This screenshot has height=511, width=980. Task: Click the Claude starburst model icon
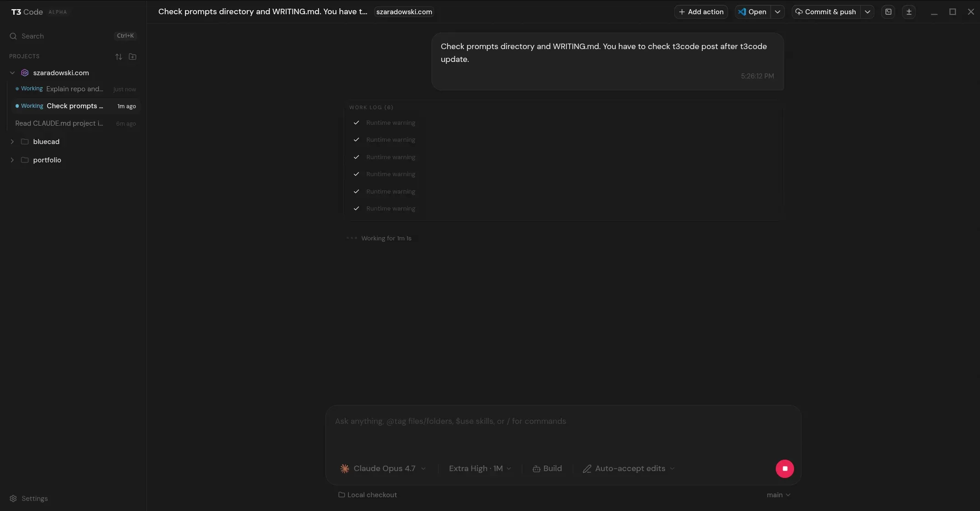point(345,469)
